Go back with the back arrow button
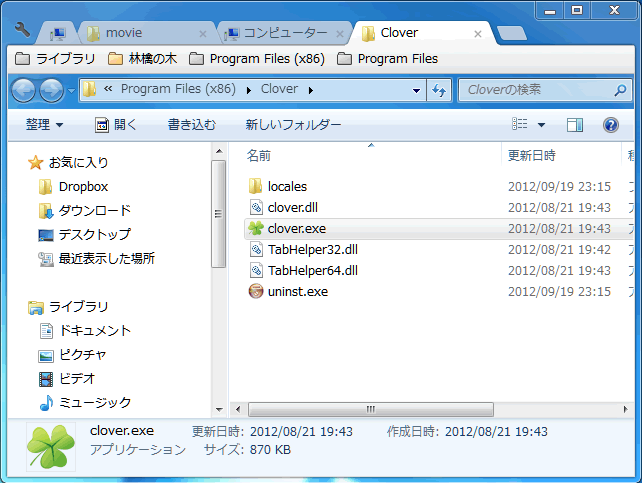642x483 pixels. 23,90
